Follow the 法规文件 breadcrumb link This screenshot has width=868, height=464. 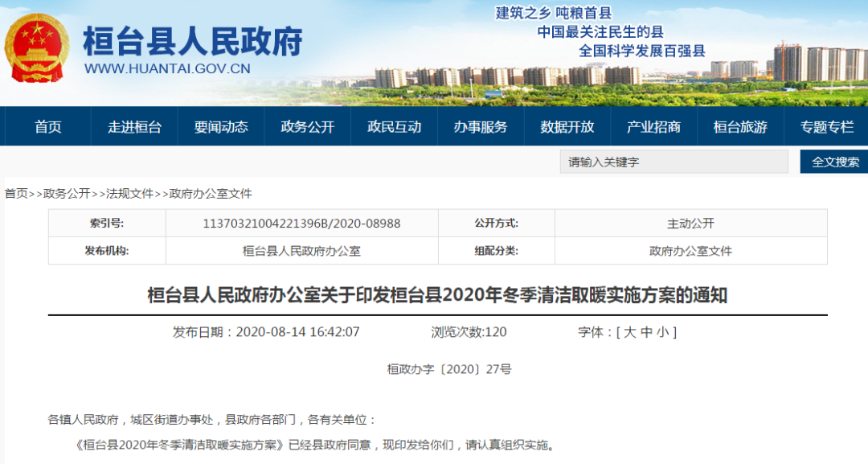pos(129,193)
